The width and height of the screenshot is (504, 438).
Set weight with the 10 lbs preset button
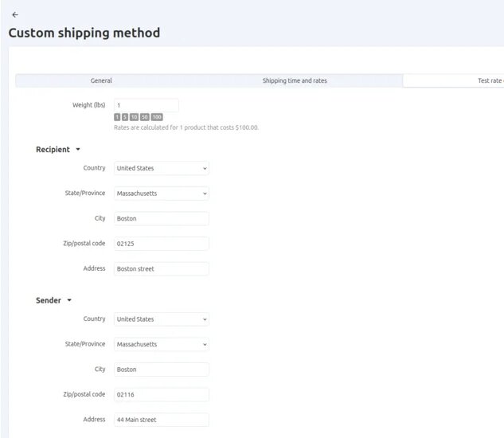click(x=134, y=117)
